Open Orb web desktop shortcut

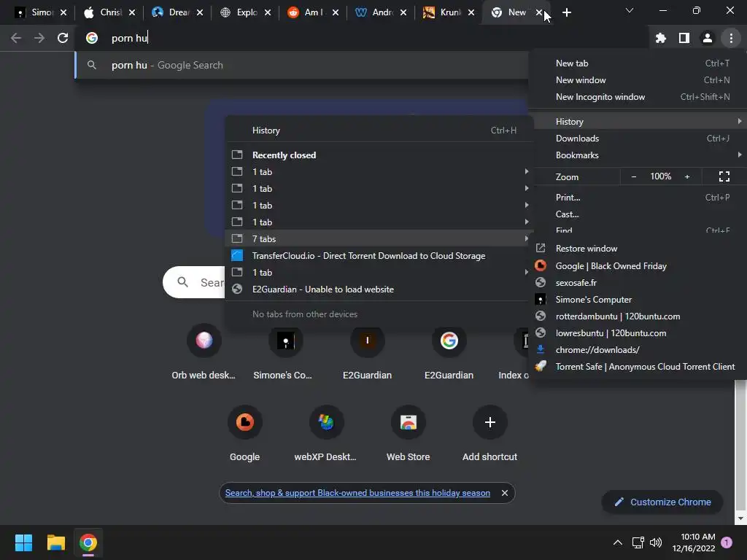[x=204, y=352]
